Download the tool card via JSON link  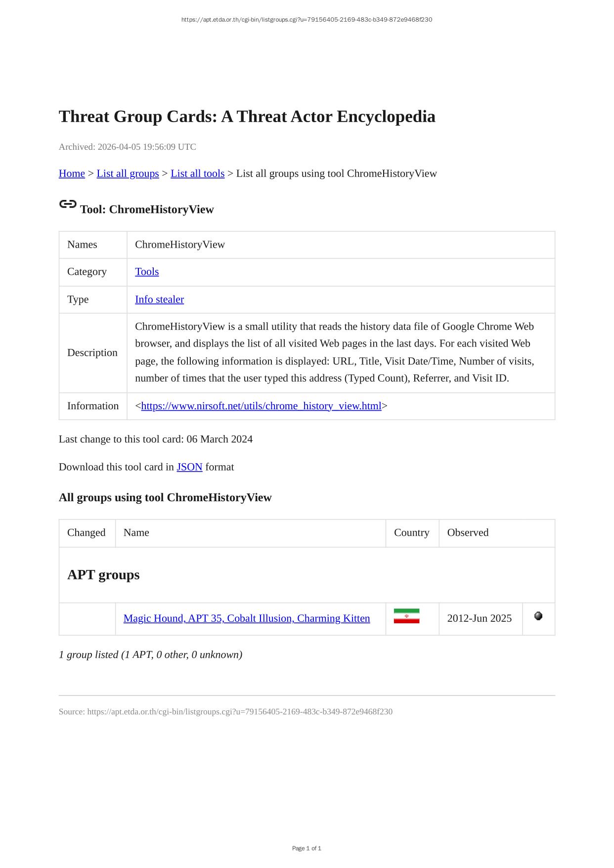coord(189,467)
